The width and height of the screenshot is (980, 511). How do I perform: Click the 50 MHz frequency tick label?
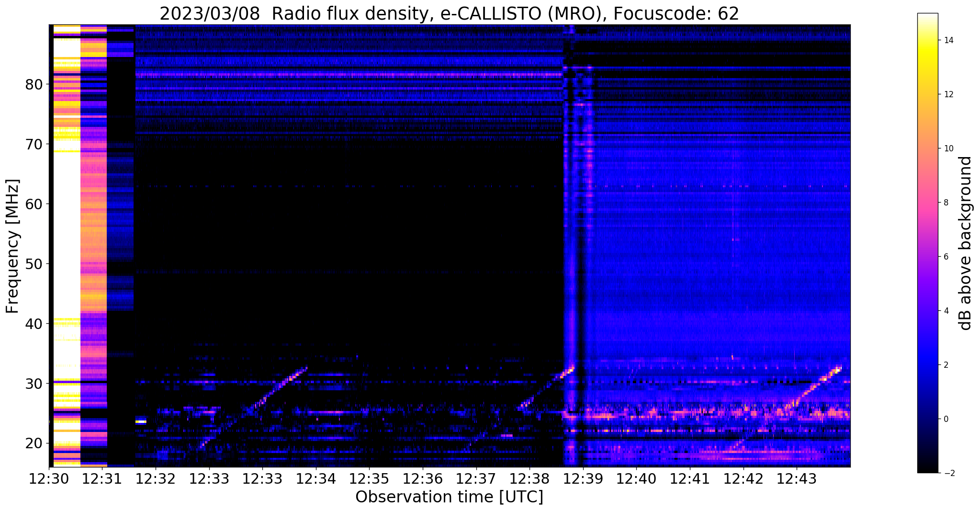coord(34,264)
